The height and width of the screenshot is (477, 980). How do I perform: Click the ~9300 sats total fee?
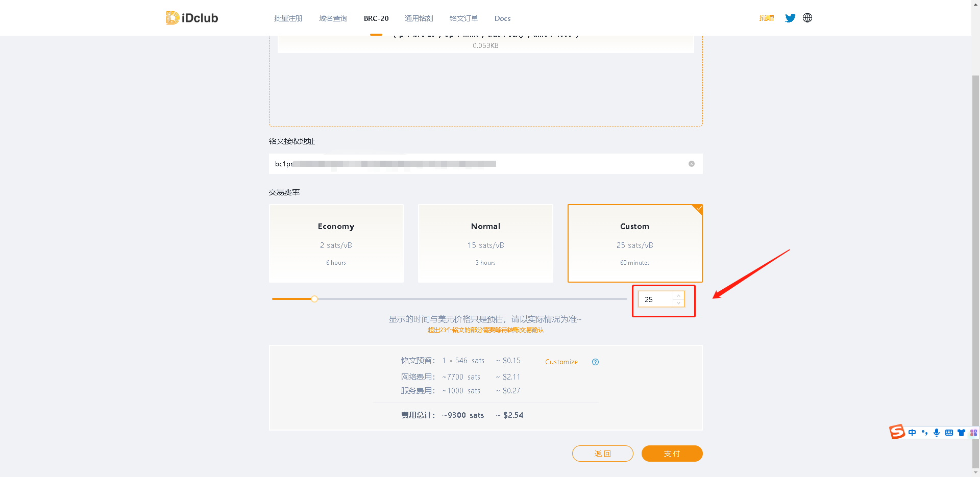point(463,415)
